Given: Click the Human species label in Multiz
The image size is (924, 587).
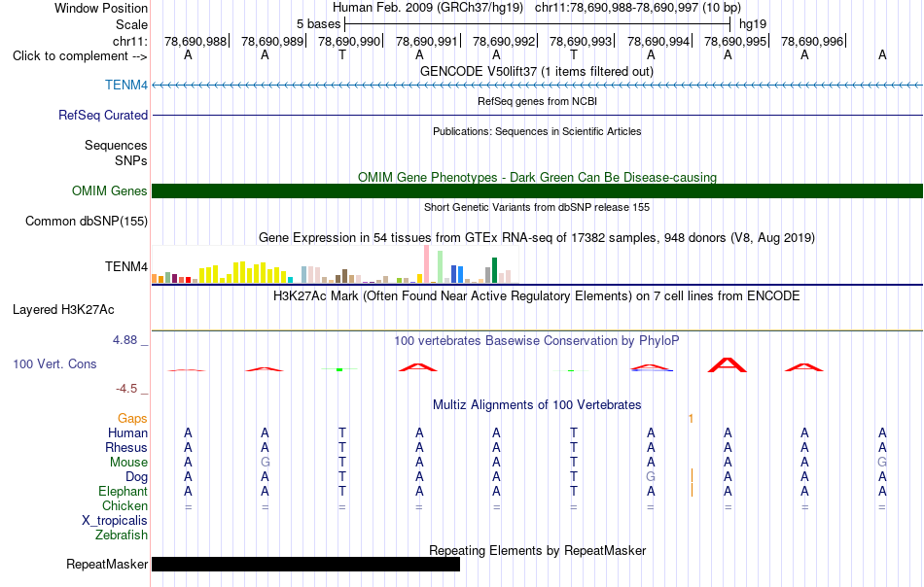Looking at the screenshot, I should coord(127,432).
